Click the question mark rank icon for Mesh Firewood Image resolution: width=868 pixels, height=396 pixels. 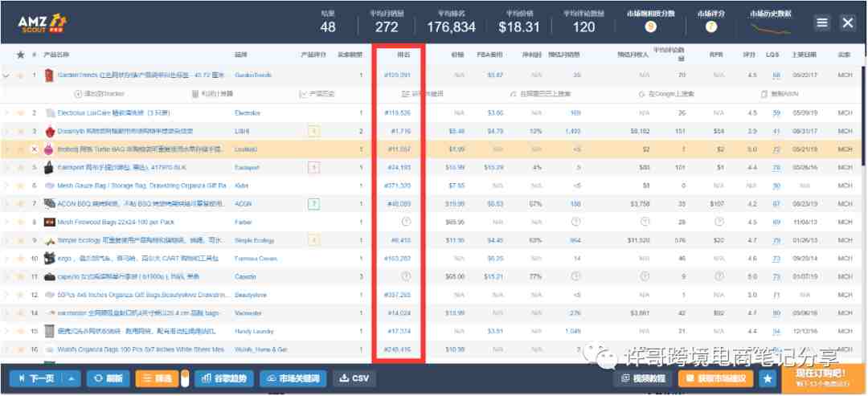(405, 222)
